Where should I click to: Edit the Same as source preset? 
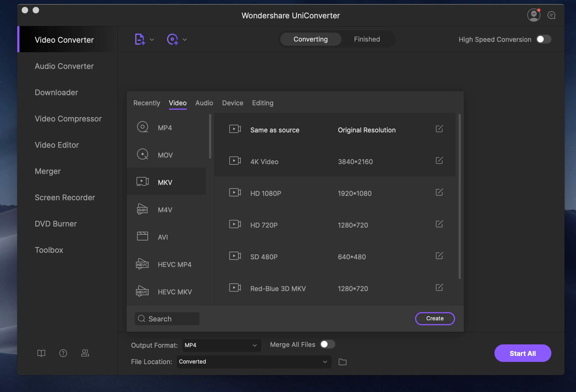point(439,129)
